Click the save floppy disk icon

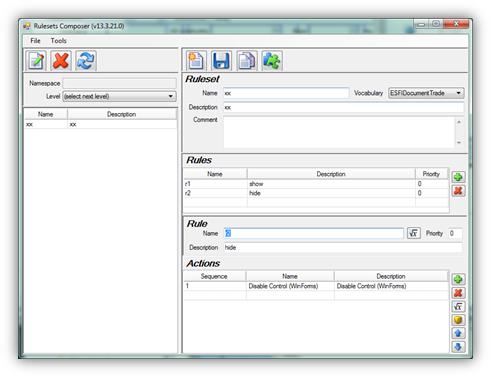(221, 61)
